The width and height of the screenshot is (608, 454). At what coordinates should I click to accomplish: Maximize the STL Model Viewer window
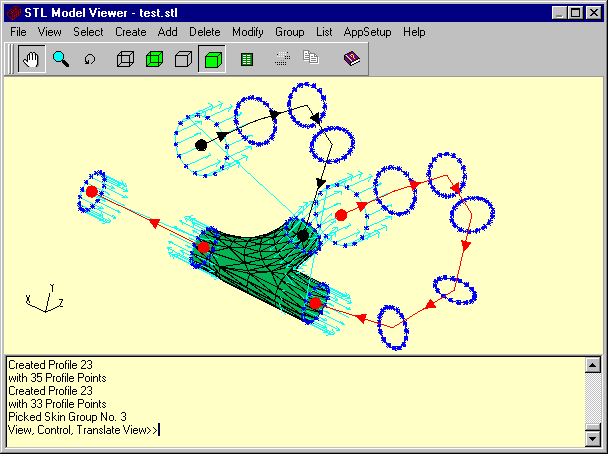pos(576,13)
